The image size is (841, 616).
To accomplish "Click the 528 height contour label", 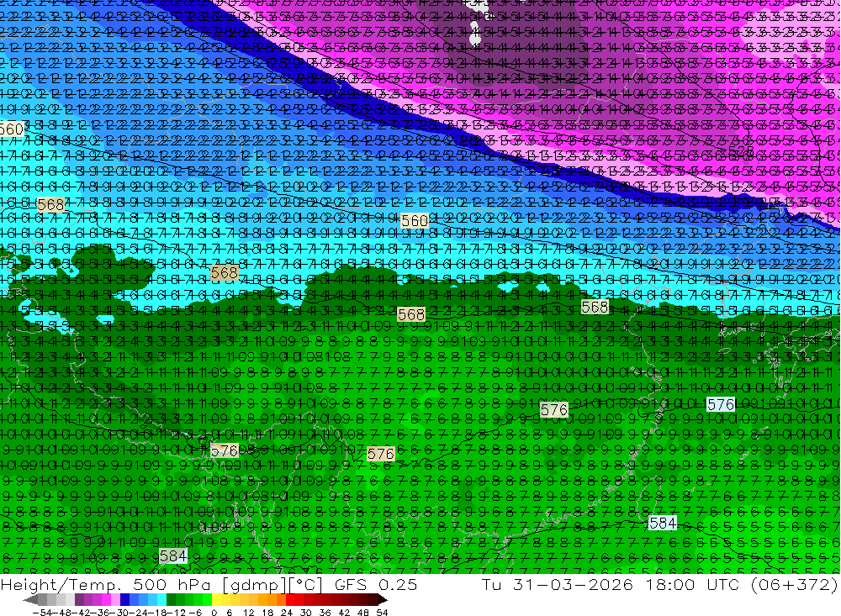I will pyautogui.click(x=742, y=152).
